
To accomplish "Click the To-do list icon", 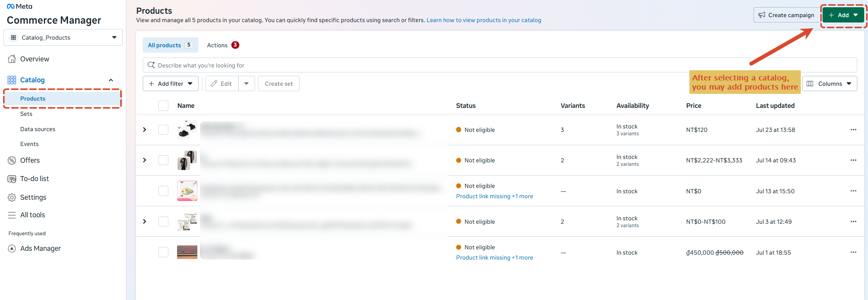I will tap(12, 179).
